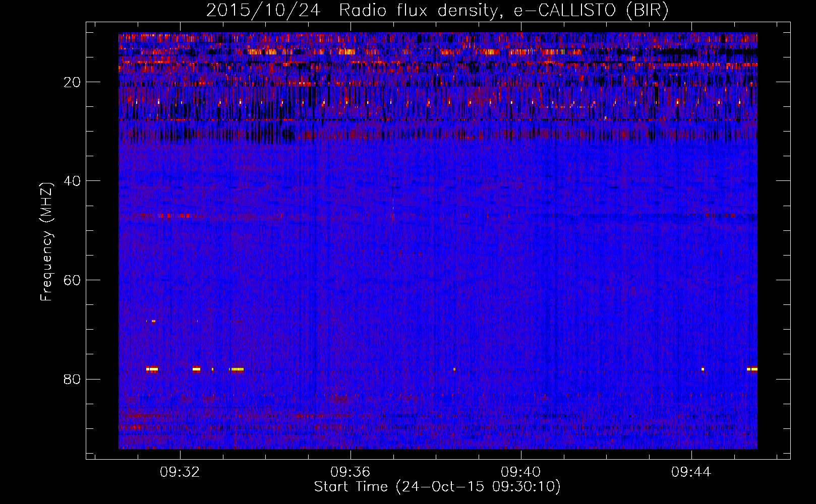Click the 'Frequency (MHZ)' y-axis label
The width and height of the screenshot is (816, 504).
tap(46, 241)
